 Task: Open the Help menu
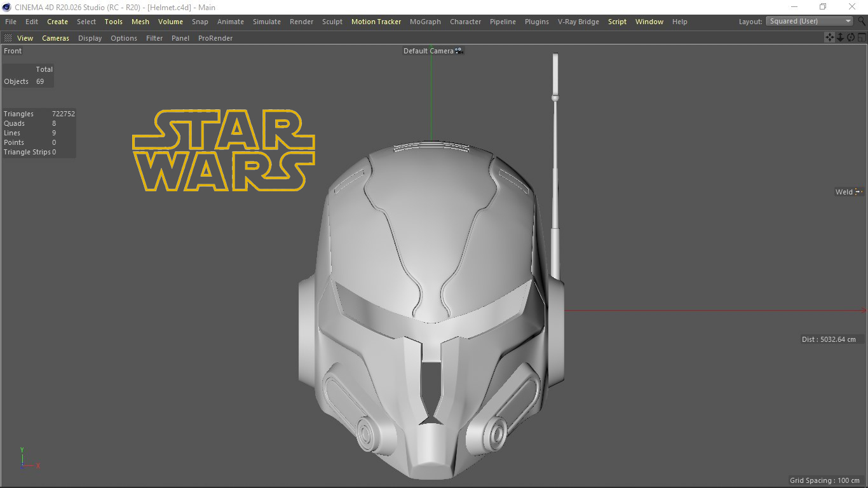[680, 22]
